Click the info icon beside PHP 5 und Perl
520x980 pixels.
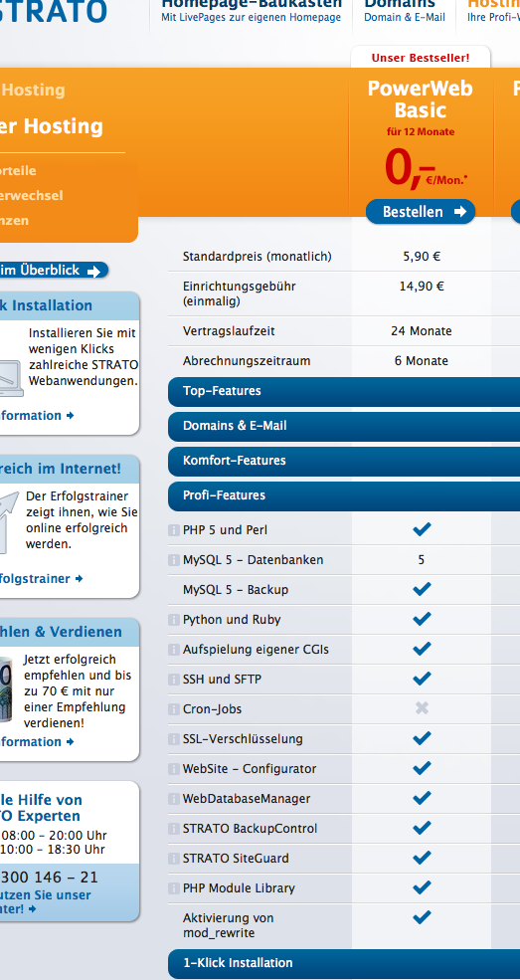pos(174,530)
